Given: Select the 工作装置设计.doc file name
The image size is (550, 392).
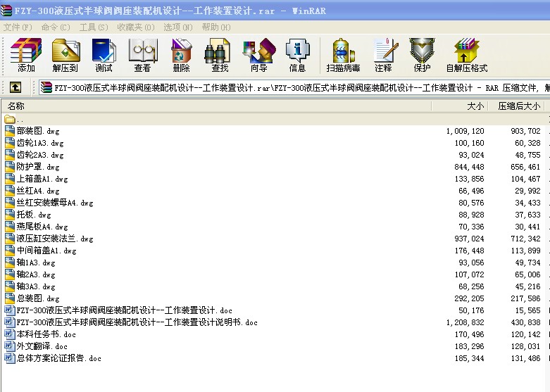Looking at the screenshot, I should (x=124, y=310).
